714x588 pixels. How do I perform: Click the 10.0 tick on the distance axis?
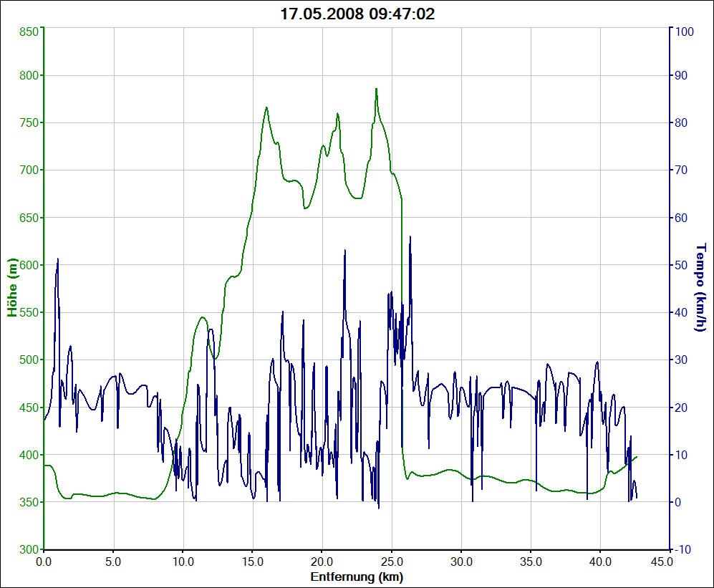coord(183,563)
